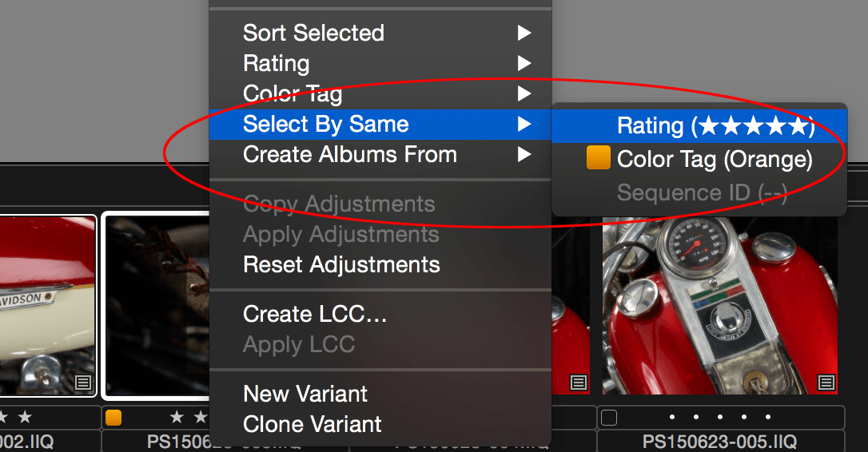Click adjustments badge icon on speedometer thumbnail
This screenshot has height=452, width=868.
click(826, 383)
